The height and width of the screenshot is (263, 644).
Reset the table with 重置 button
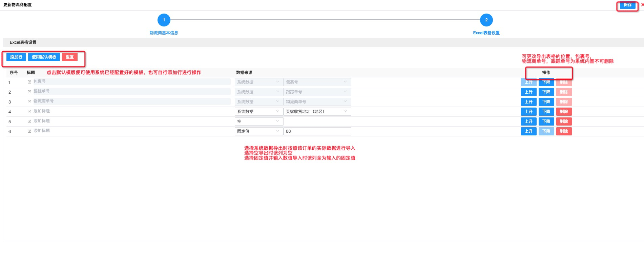70,57
